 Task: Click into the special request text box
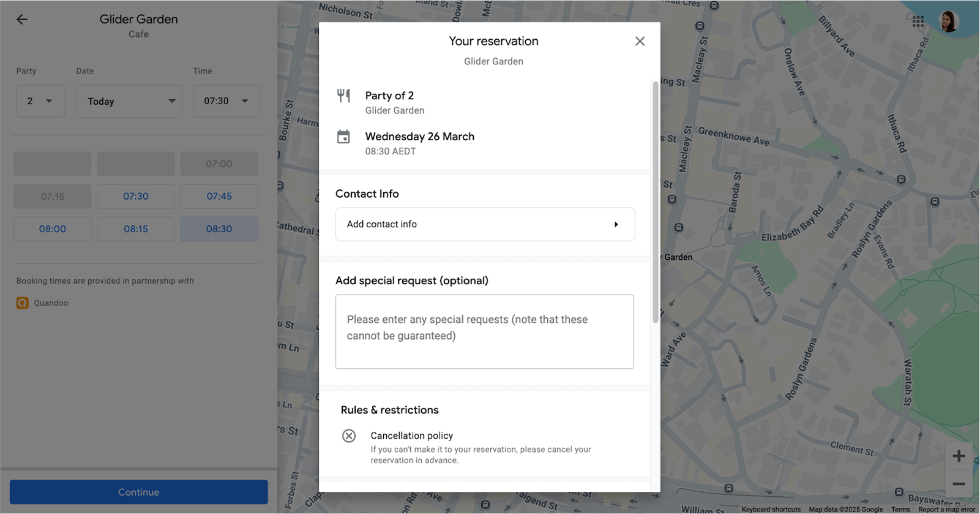(484, 331)
